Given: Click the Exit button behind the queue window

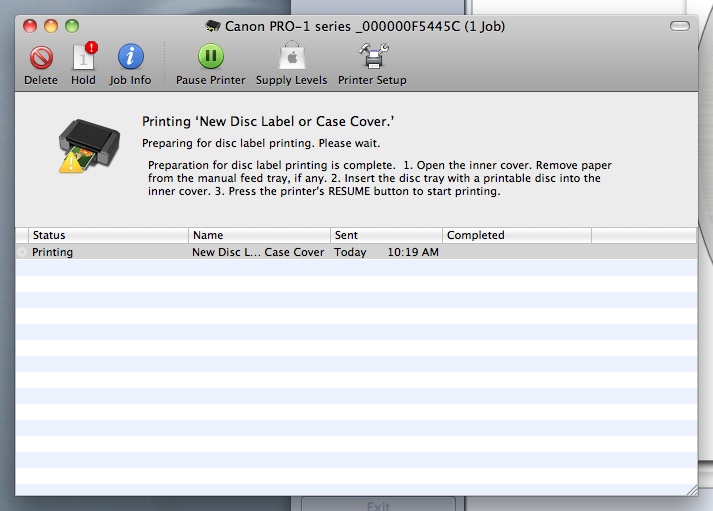Looking at the screenshot, I should coord(377,505).
